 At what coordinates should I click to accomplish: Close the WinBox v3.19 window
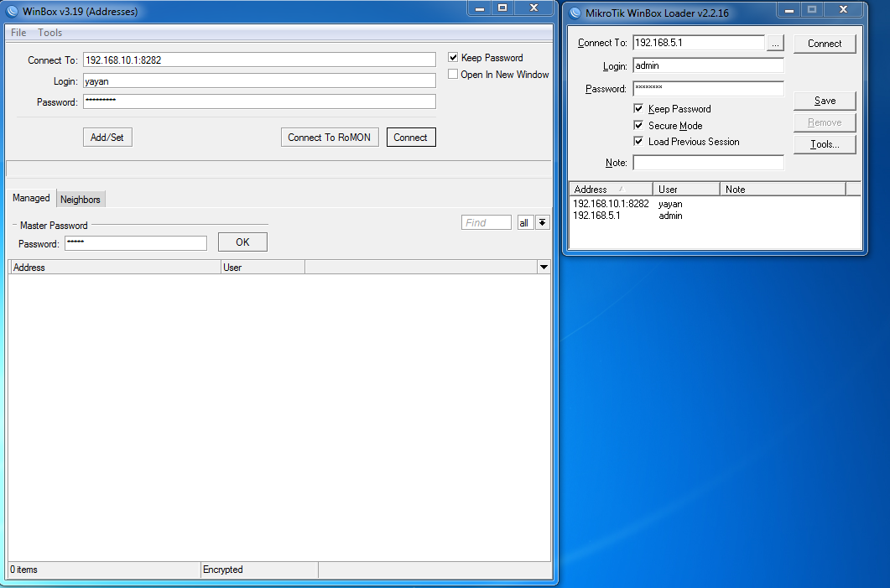(533, 8)
